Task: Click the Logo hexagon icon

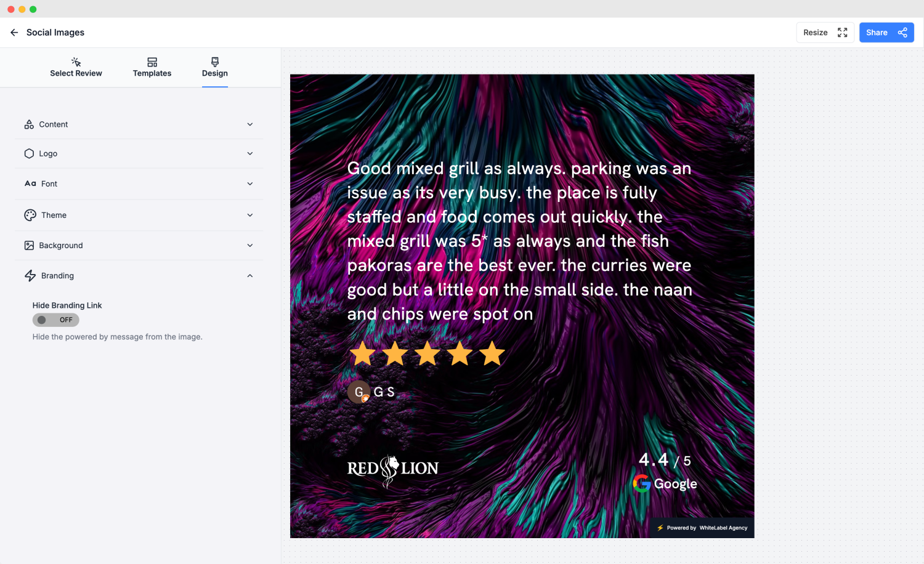Action: coord(29,154)
